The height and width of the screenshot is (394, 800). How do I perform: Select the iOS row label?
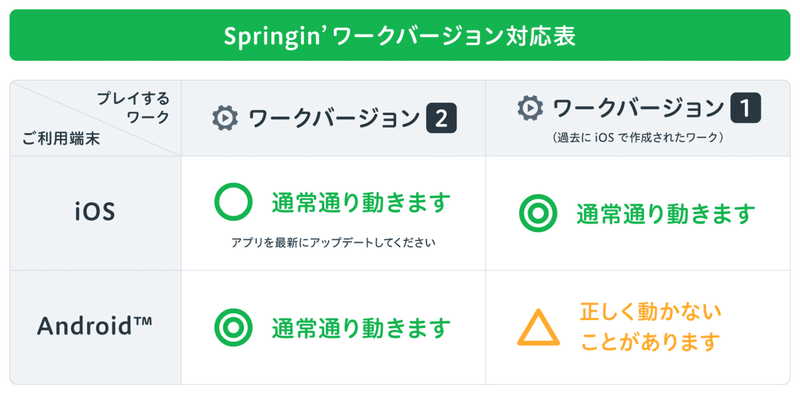tap(95, 212)
